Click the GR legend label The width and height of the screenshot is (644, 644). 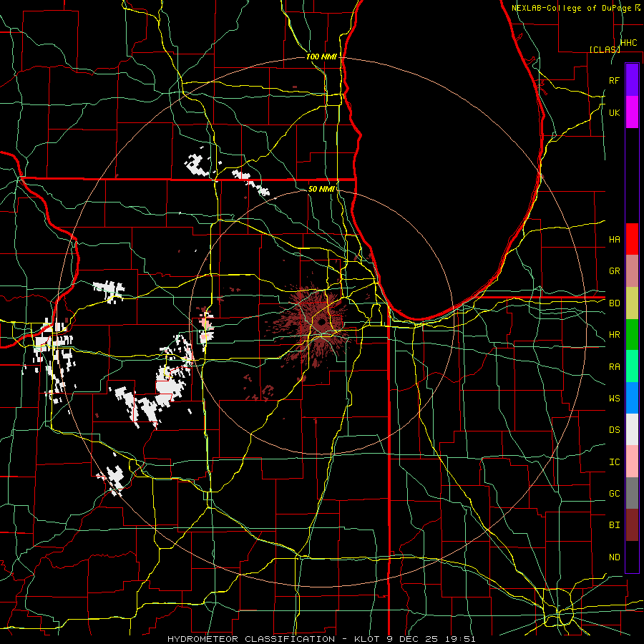coord(614,271)
